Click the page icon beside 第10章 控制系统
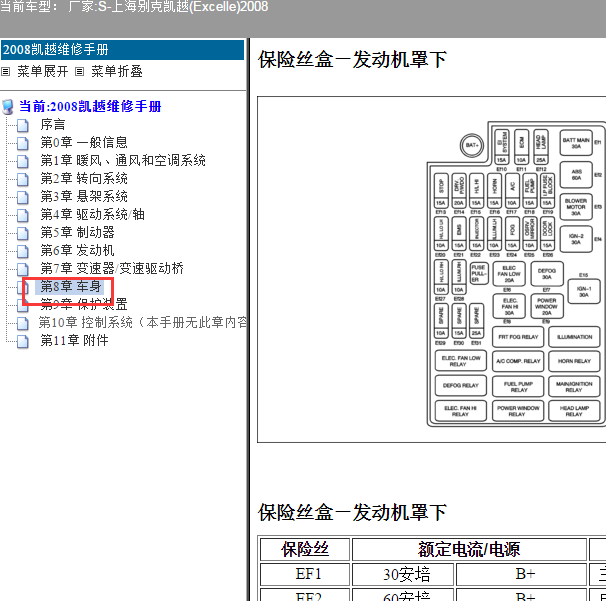This screenshot has height=601, width=606. (22, 323)
